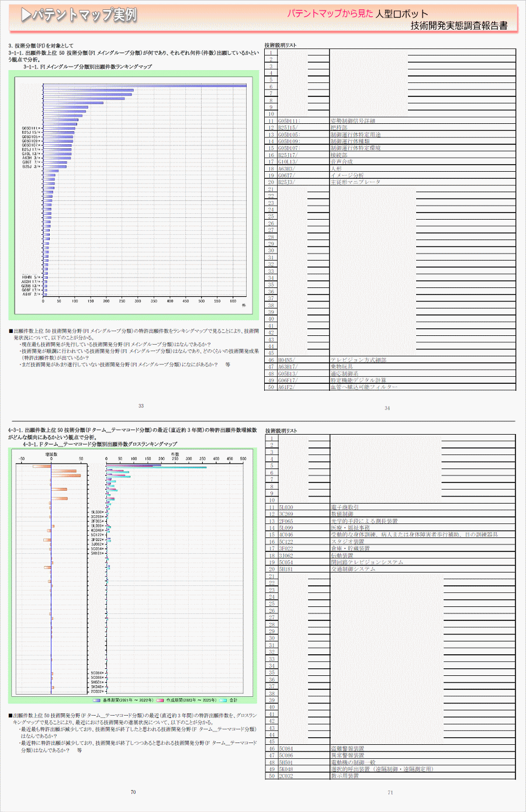Select the G05D111 row in upper list
The height and width of the screenshot is (812, 526).
(x=289, y=121)
